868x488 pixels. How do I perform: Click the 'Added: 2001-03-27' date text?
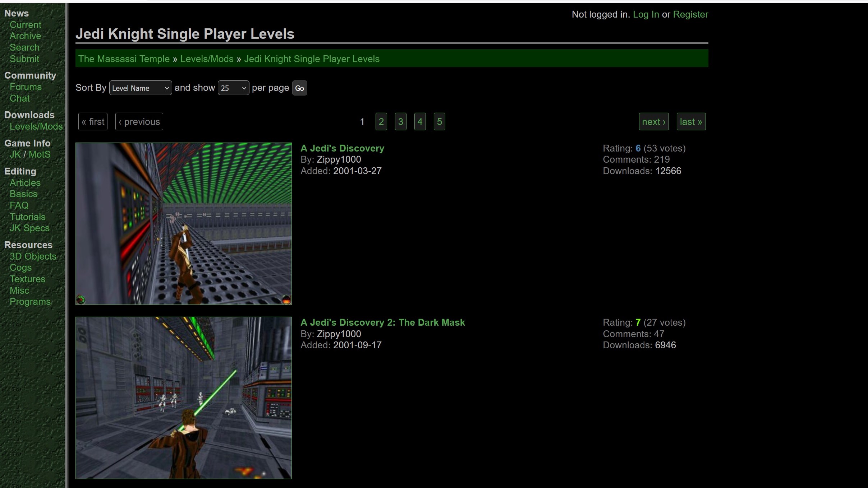pyautogui.click(x=341, y=171)
